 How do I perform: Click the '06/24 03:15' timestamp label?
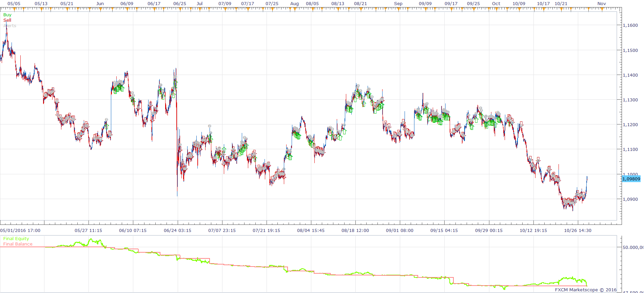click(x=177, y=231)
